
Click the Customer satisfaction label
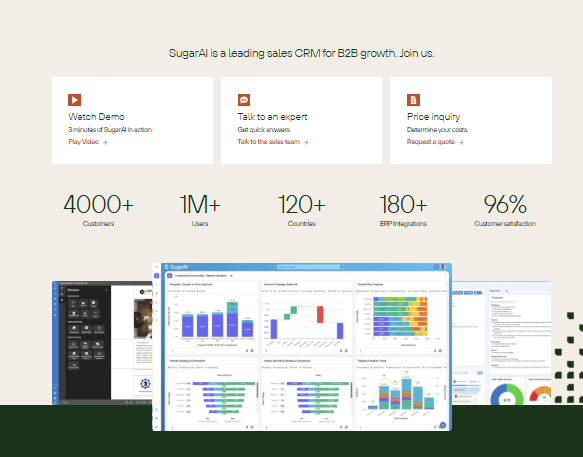505,223
